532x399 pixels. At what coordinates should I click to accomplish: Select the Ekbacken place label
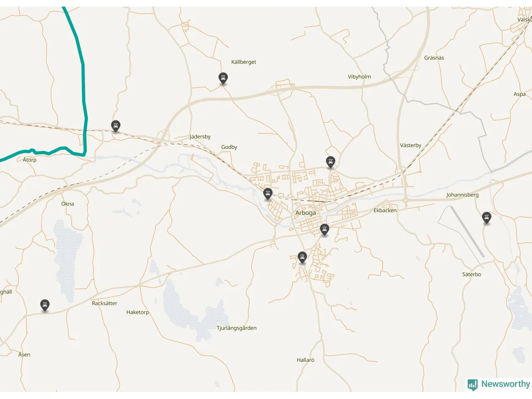point(385,210)
